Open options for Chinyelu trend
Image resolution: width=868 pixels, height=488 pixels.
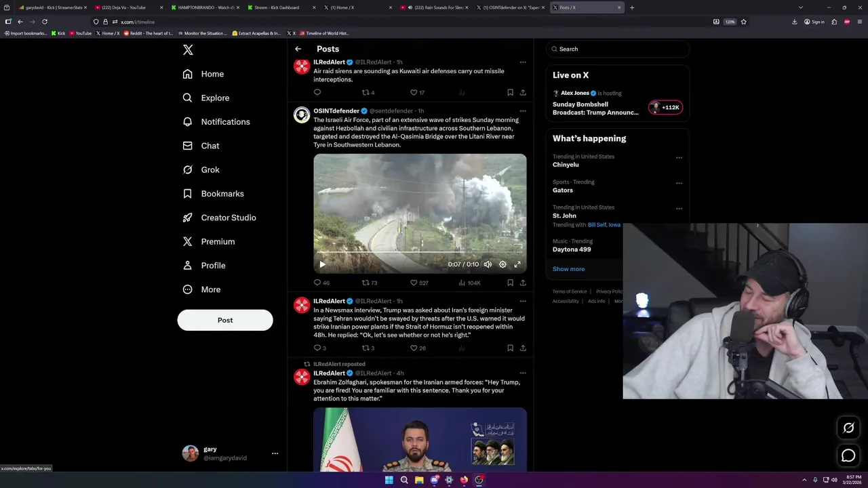(x=679, y=158)
